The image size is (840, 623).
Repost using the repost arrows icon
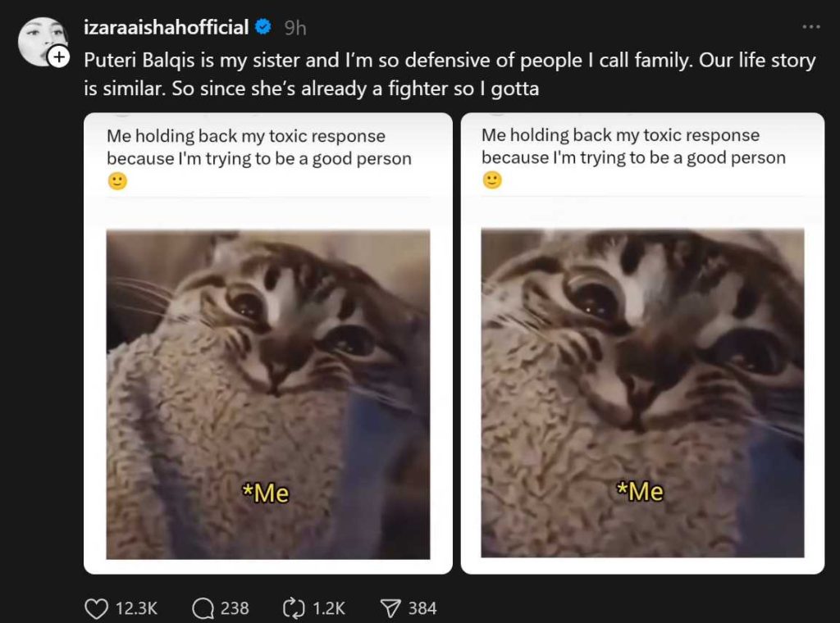point(293,607)
